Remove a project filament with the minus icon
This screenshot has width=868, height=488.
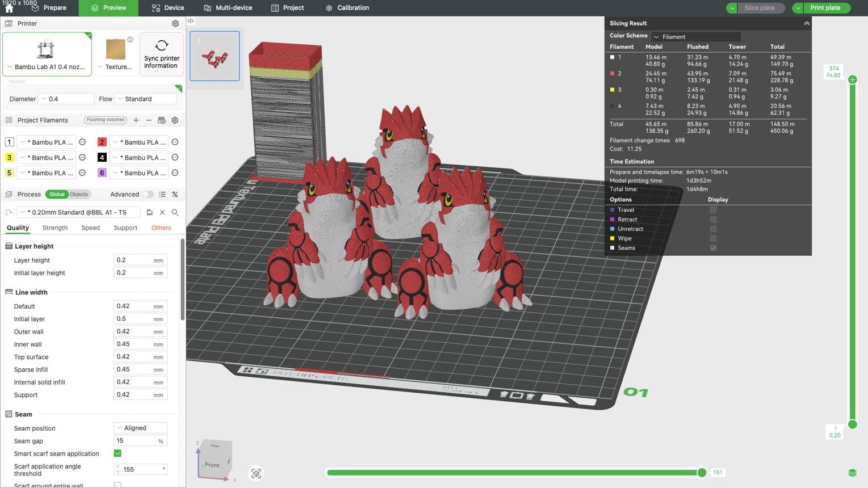149,120
